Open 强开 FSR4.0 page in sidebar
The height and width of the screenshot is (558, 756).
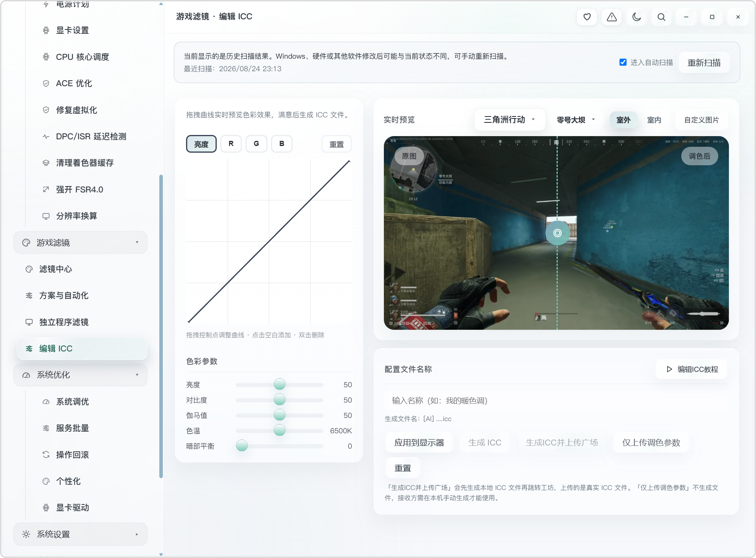tap(90, 189)
